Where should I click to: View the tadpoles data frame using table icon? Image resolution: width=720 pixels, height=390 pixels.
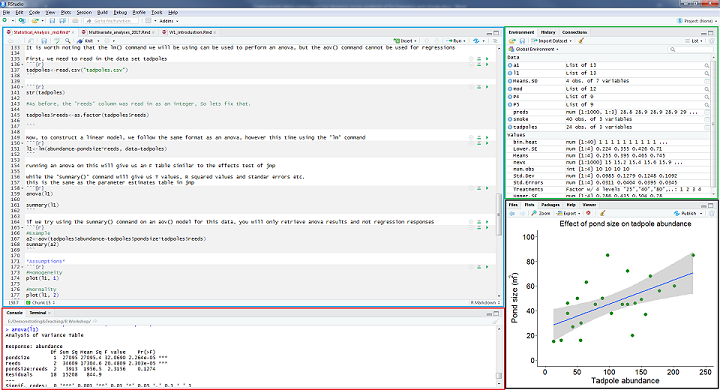(x=707, y=127)
